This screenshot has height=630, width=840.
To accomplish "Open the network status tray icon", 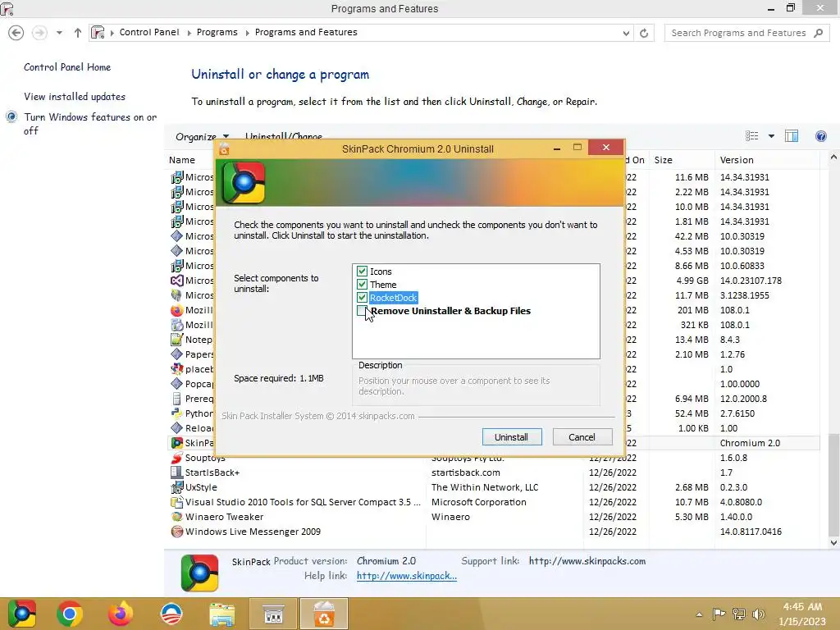I will tap(739, 614).
